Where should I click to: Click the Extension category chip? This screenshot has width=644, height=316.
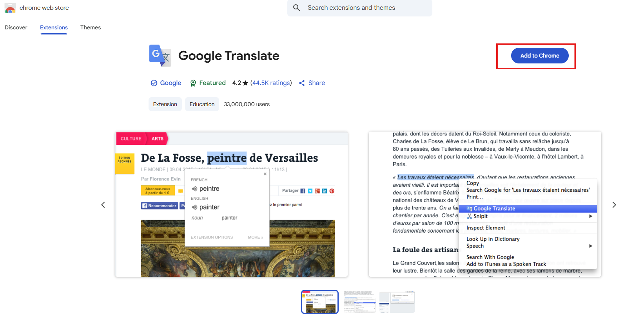pos(165,104)
